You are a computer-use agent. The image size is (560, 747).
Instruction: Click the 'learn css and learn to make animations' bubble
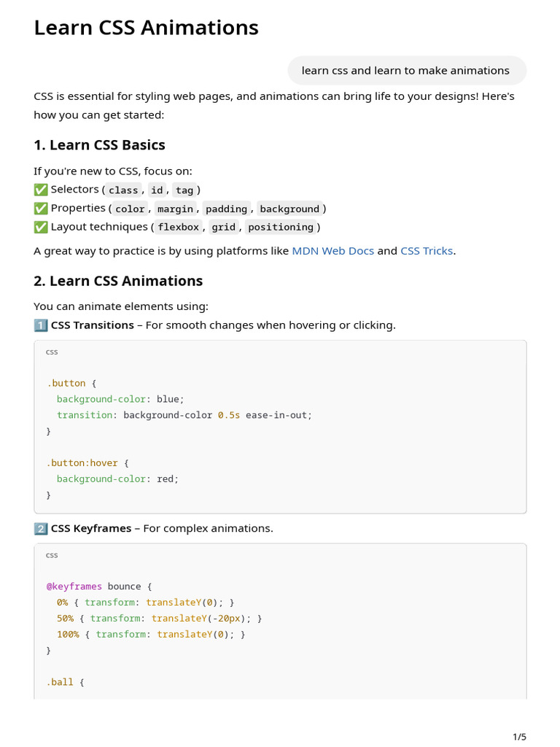(x=405, y=71)
